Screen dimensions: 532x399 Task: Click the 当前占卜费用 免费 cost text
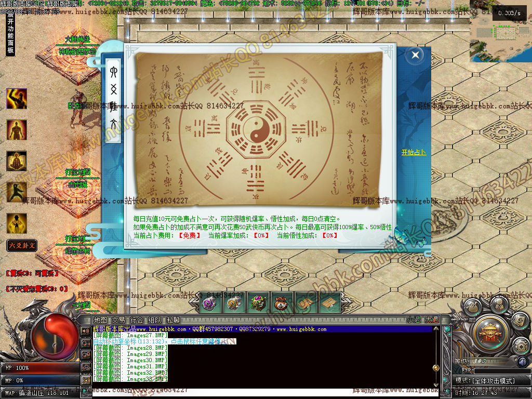(167, 235)
